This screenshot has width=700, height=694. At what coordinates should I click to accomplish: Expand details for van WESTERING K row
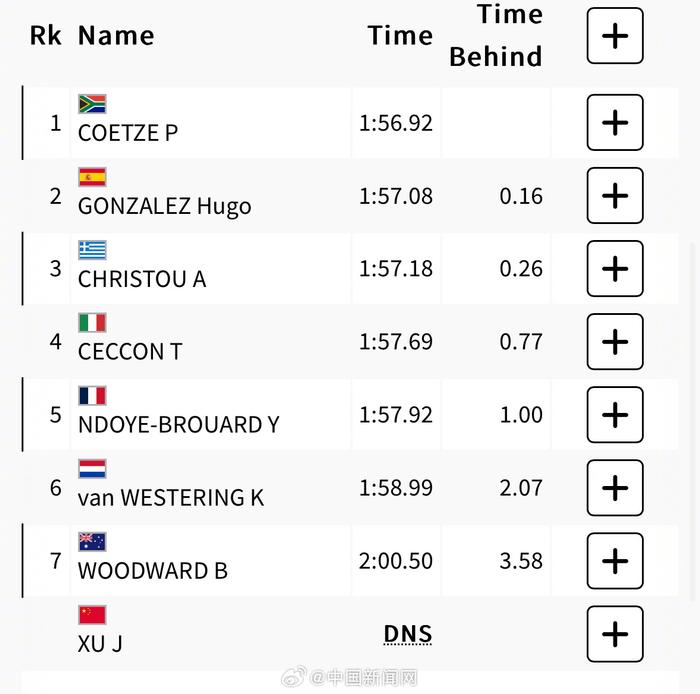(x=615, y=488)
